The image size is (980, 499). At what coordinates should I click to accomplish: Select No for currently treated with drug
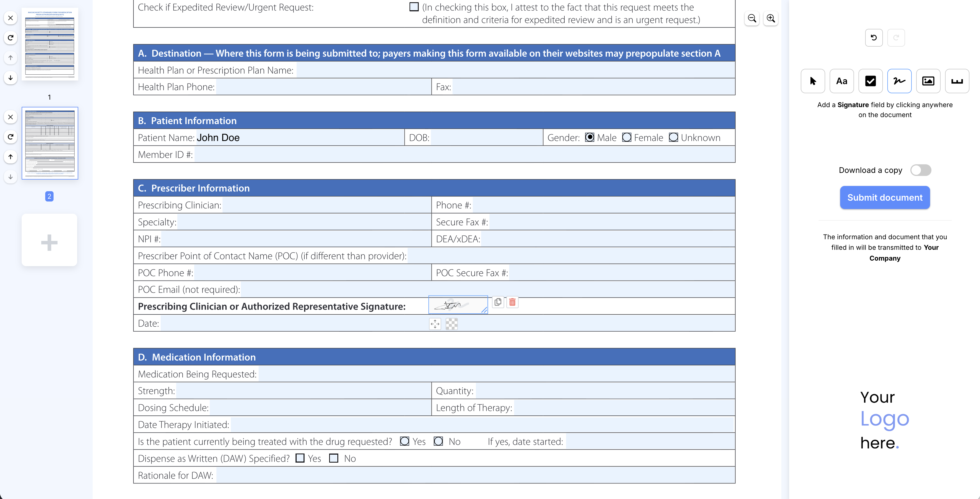coord(438,442)
